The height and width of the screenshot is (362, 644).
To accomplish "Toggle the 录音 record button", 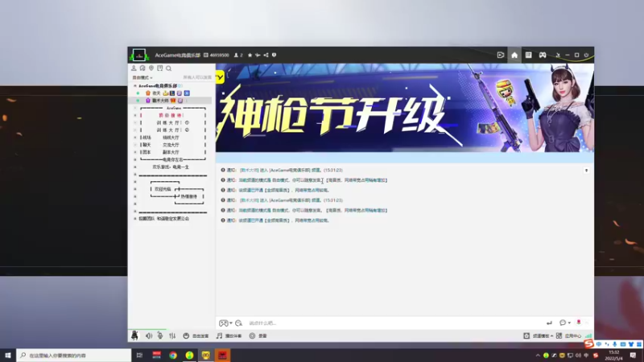I will 258,335.
